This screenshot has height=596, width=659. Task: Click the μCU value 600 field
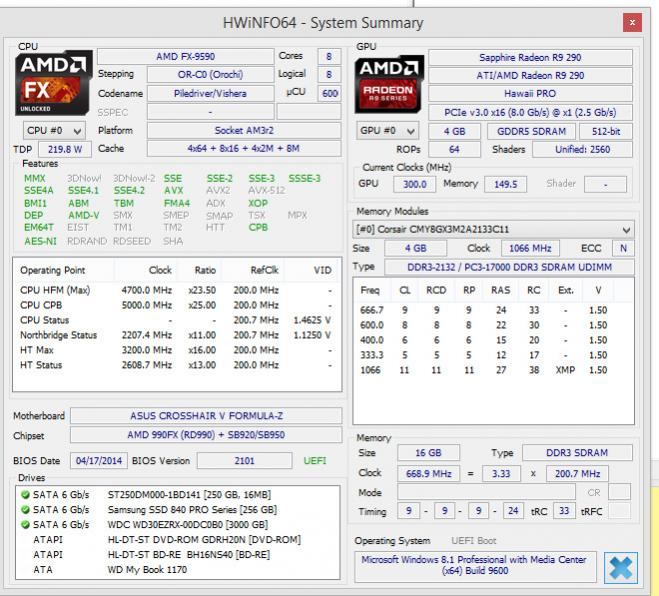point(330,93)
